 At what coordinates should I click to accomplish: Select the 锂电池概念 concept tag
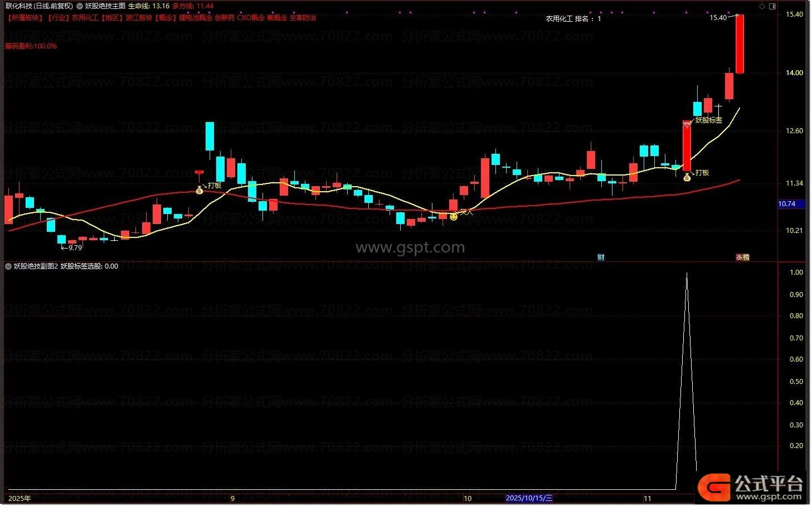coord(195,18)
